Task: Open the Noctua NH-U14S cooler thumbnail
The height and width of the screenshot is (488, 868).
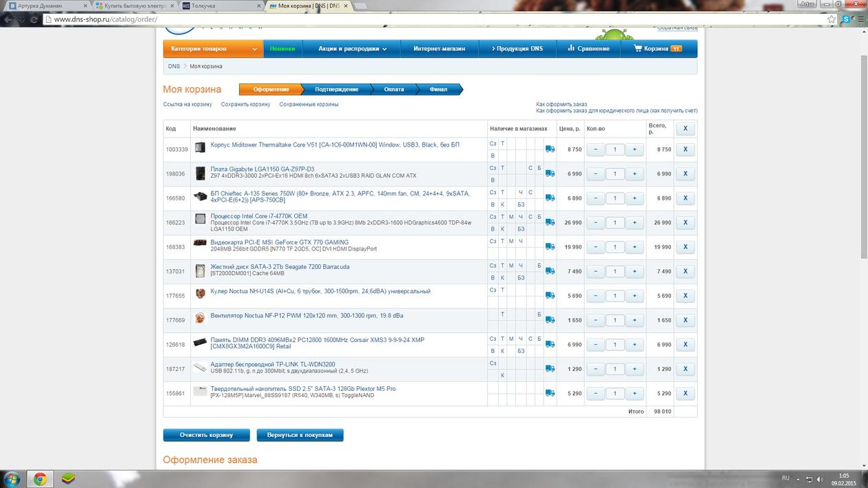Action: [x=200, y=293]
